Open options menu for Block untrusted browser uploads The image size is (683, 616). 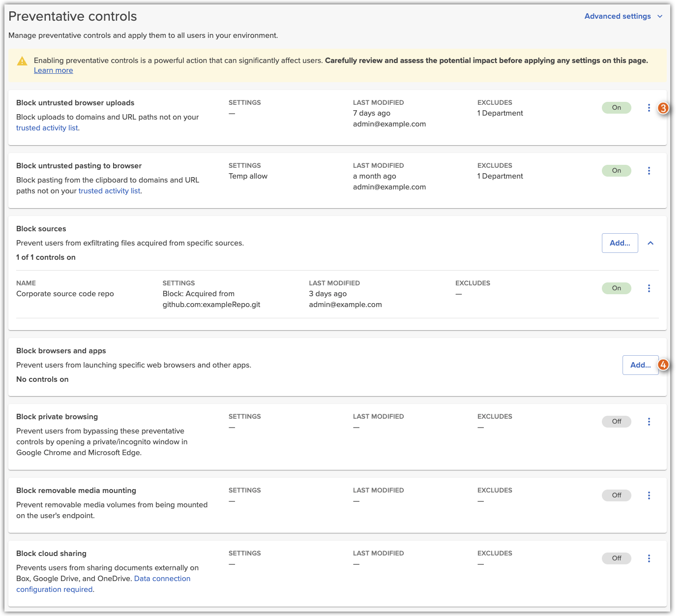649,108
